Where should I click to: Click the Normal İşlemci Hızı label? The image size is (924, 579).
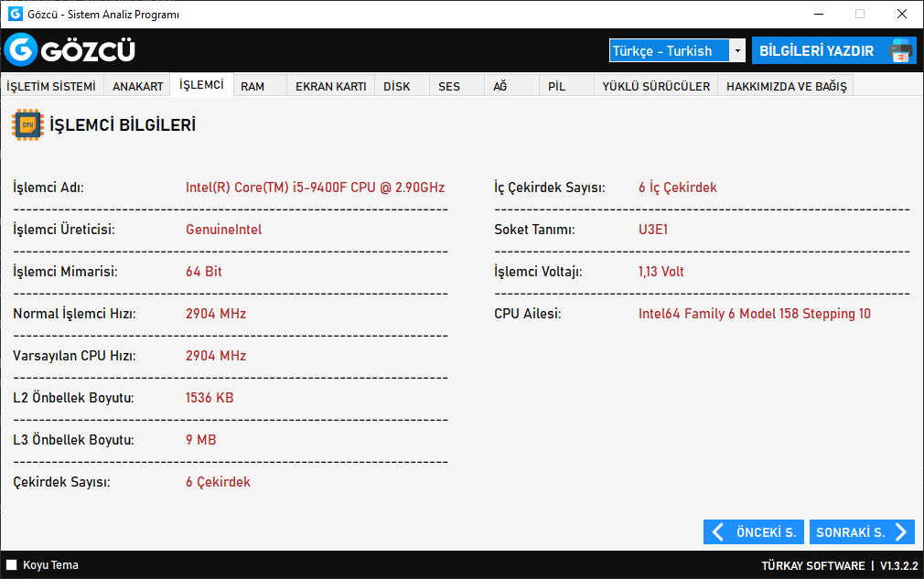74,314
